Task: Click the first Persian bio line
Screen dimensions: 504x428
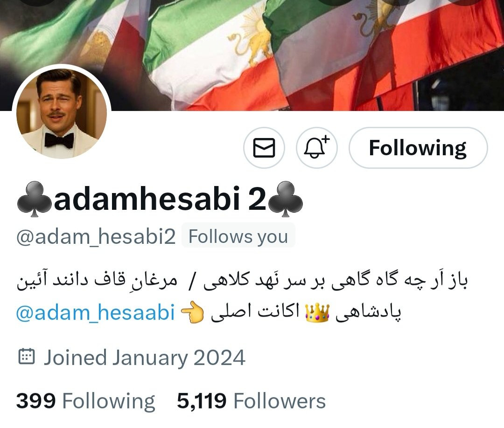Action: pyautogui.click(x=242, y=280)
